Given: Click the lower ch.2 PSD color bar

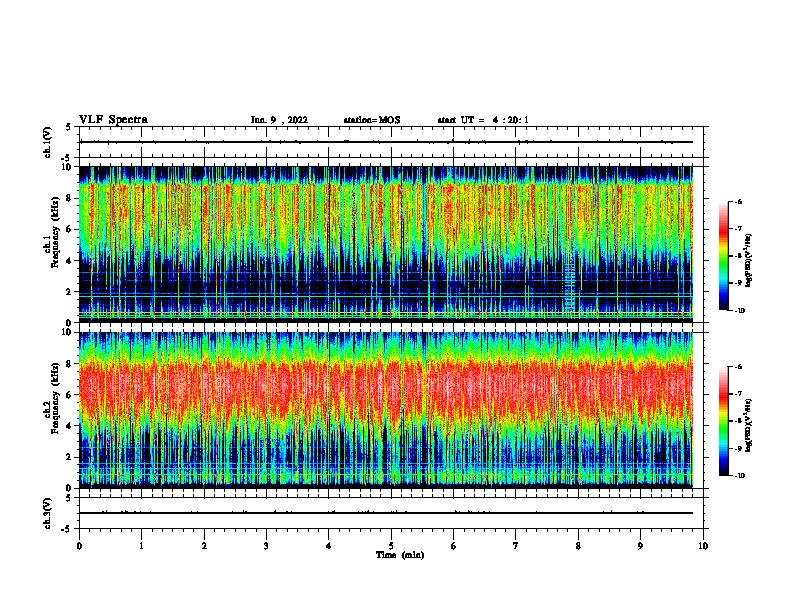Looking at the screenshot, I should 723,421.
